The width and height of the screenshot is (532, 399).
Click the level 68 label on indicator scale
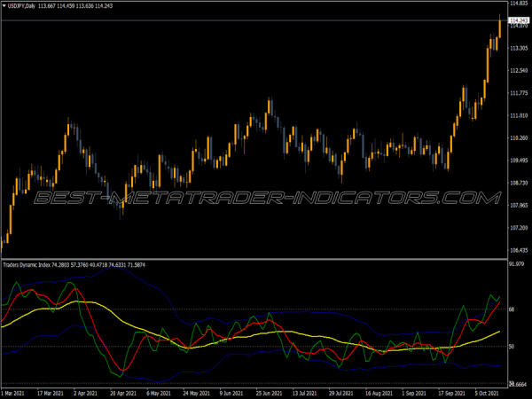pyautogui.click(x=512, y=309)
